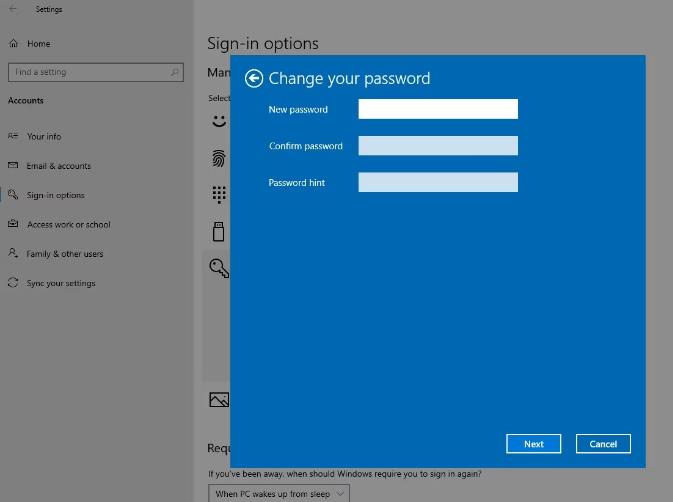Open the When PC wakes up from sleep dropdown
673x502 pixels.
[x=279, y=493]
